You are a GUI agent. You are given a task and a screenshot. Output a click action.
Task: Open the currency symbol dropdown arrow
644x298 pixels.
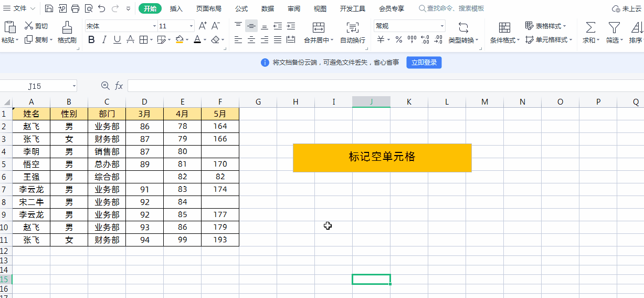(x=388, y=40)
